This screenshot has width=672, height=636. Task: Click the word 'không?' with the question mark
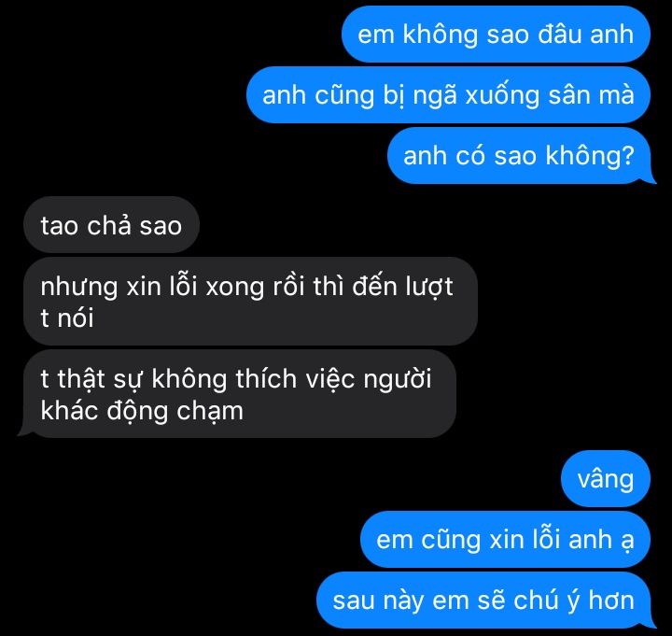[x=589, y=155]
